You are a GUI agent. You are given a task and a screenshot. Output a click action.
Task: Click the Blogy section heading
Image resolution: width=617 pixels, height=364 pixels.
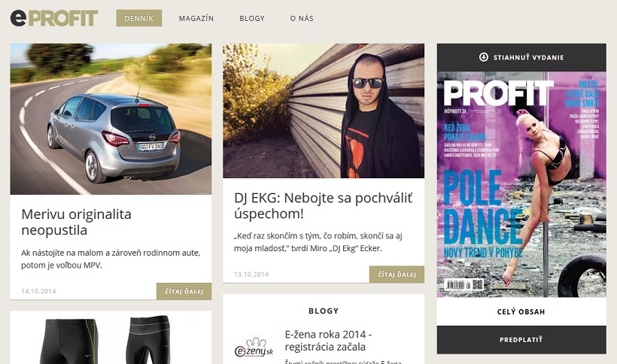pos(324,311)
